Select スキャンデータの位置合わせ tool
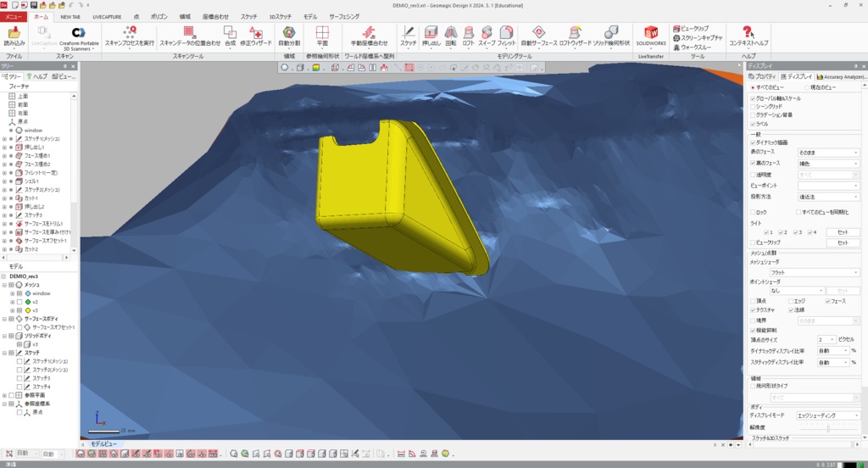 click(190, 36)
